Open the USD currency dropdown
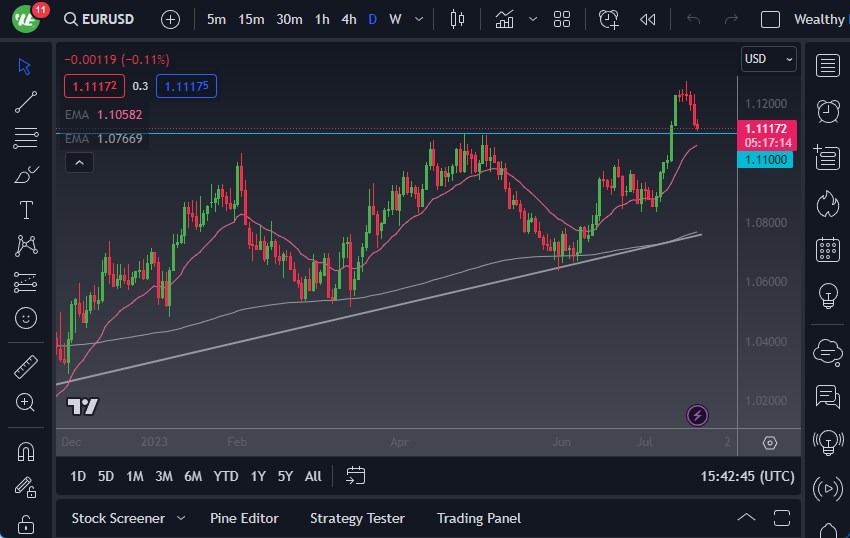The height and width of the screenshot is (538, 850). (x=768, y=59)
